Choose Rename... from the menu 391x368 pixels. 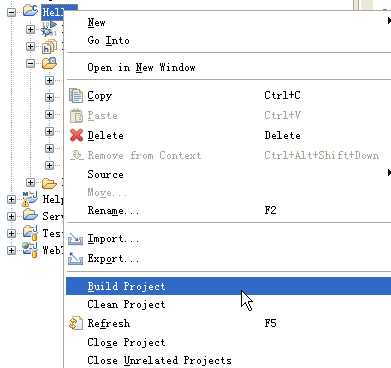pyautogui.click(x=228, y=210)
